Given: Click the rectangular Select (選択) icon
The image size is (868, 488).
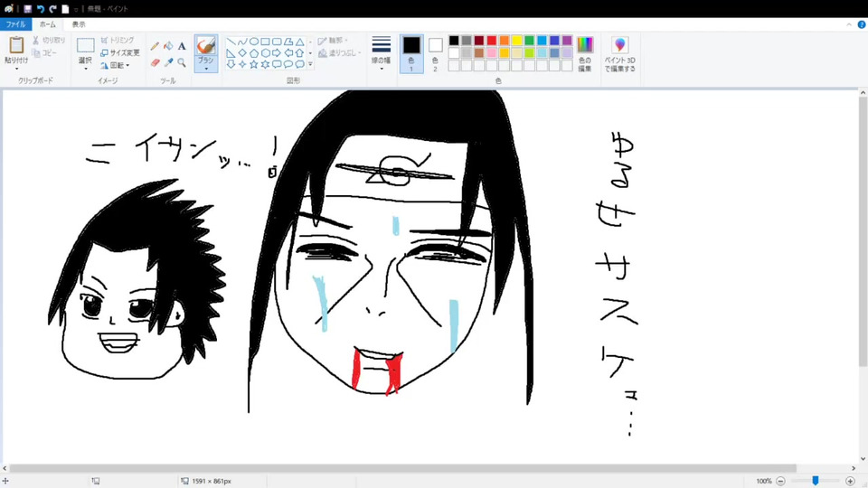Looking at the screenshot, I should coord(85,45).
